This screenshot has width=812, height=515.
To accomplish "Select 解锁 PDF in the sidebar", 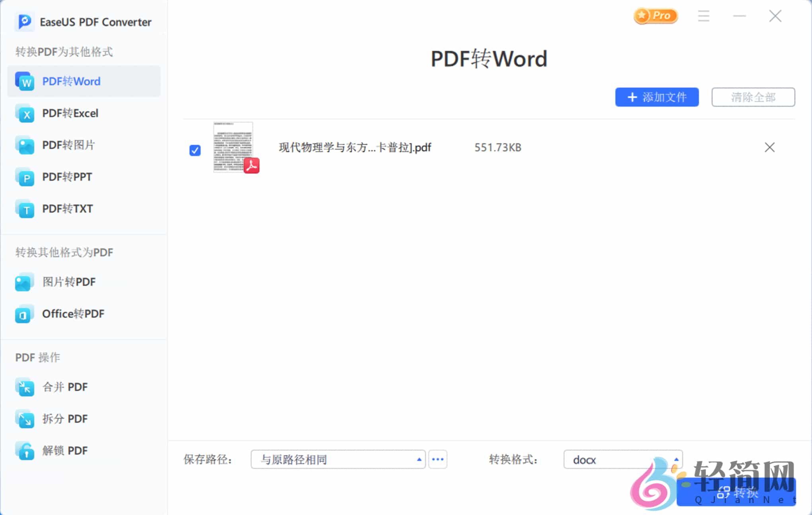I will [84, 451].
